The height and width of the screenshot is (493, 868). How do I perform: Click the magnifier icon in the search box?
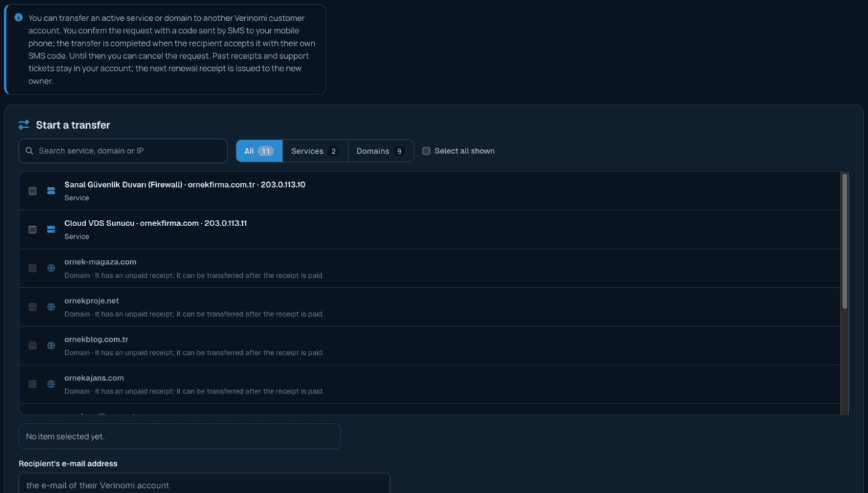tap(29, 151)
